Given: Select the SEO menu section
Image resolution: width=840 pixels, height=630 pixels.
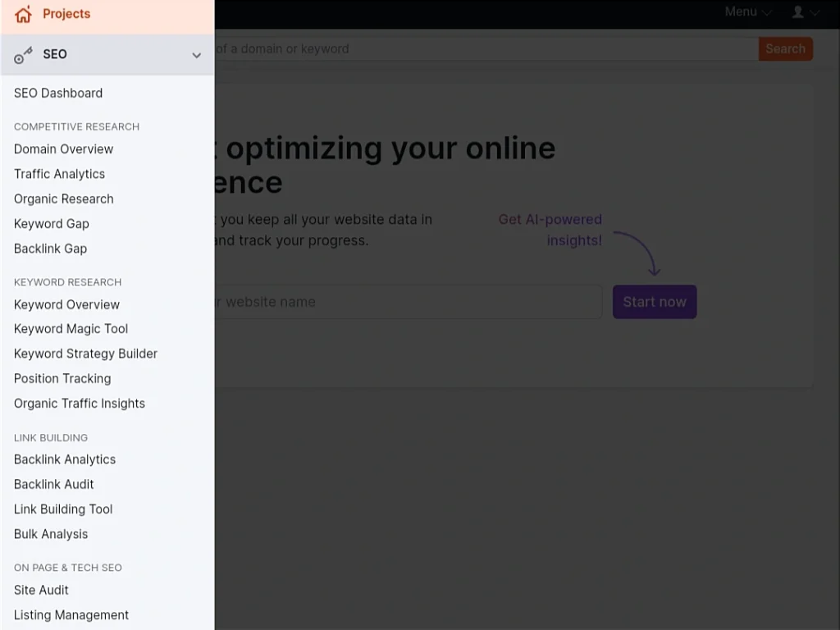Looking at the screenshot, I should tap(107, 55).
